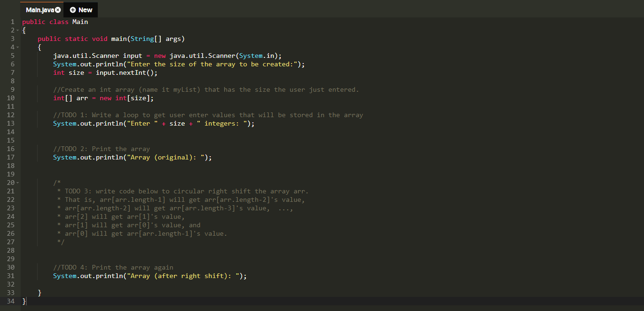Click comment line "arr[1] will get arr[0]'s value, and"
644x311 pixels.
[129, 225]
